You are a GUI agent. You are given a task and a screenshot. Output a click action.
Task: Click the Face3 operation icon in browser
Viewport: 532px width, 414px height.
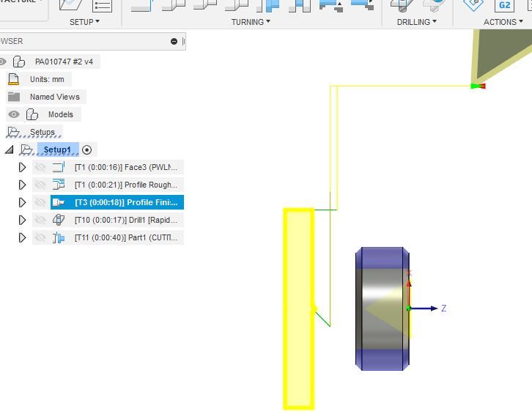point(59,167)
